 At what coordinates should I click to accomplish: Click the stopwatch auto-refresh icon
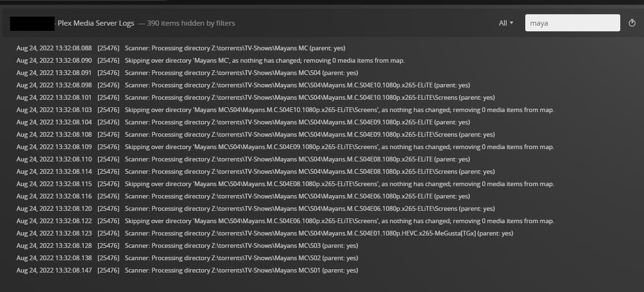click(x=632, y=23)
